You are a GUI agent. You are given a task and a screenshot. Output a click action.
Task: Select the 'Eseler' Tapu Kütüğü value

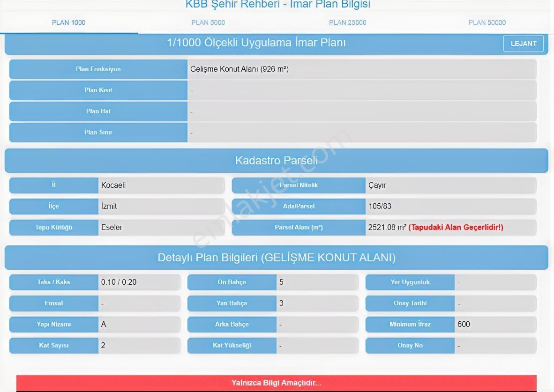pos(112,228)
